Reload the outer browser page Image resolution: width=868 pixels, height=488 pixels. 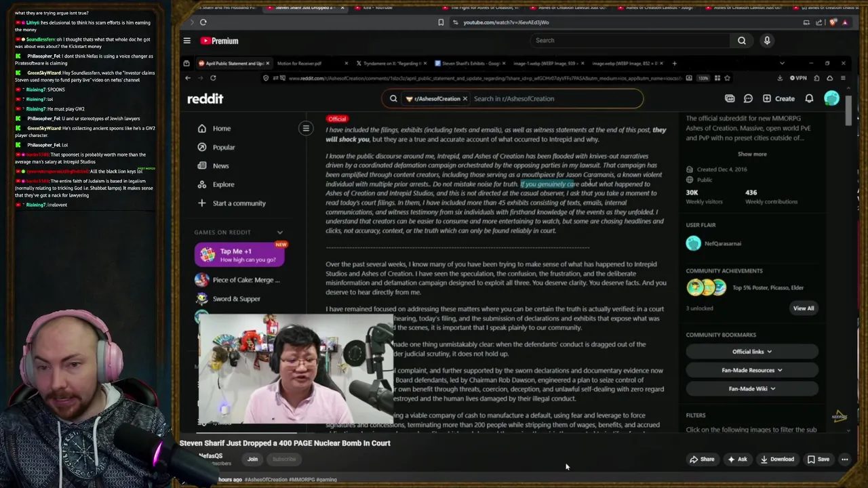203,22
